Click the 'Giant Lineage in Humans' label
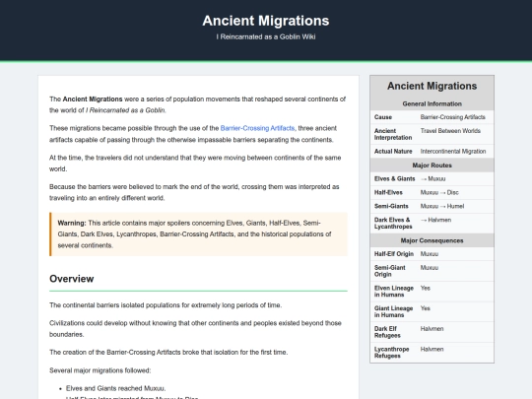This screenshot has width=532, height=399. tap(393, 311)
